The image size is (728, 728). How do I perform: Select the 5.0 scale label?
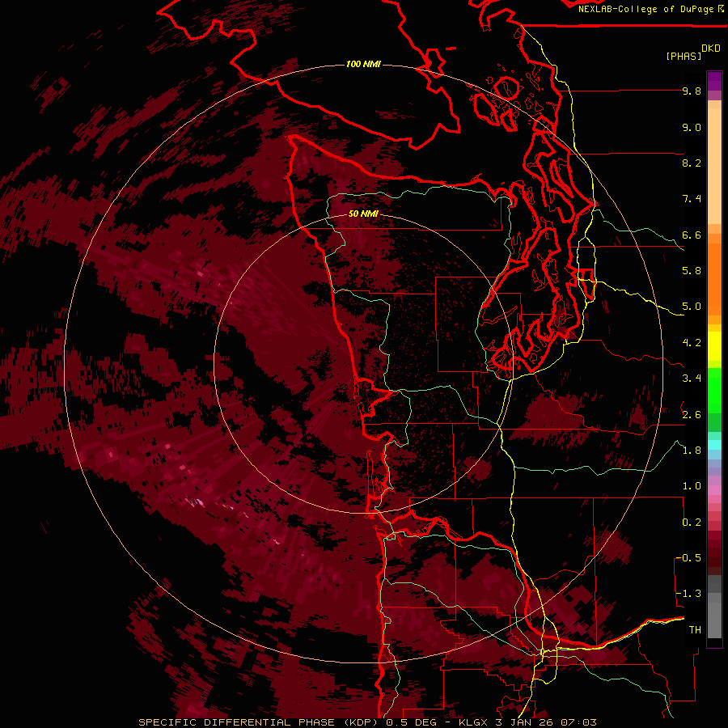(x=692, y=307)
